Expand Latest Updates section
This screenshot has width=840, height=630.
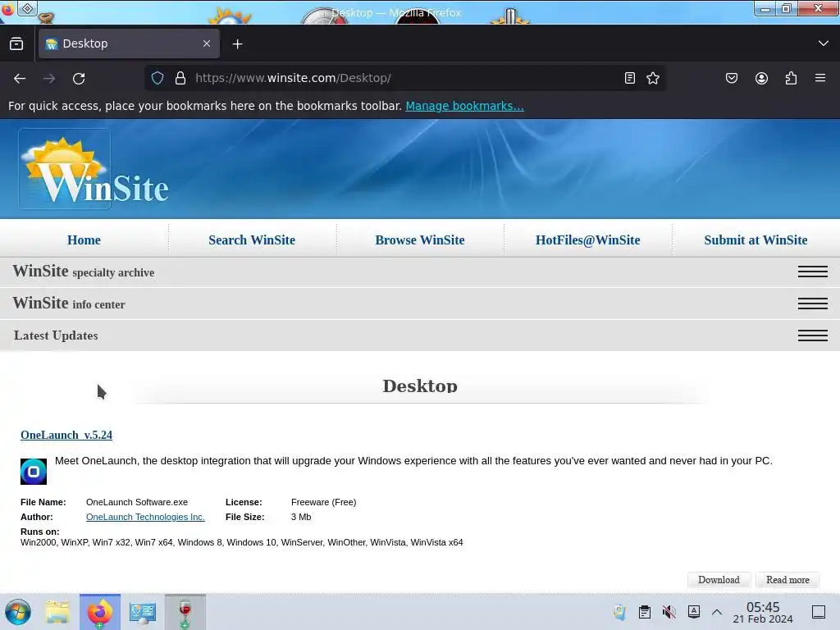click(x=420, y=336)
